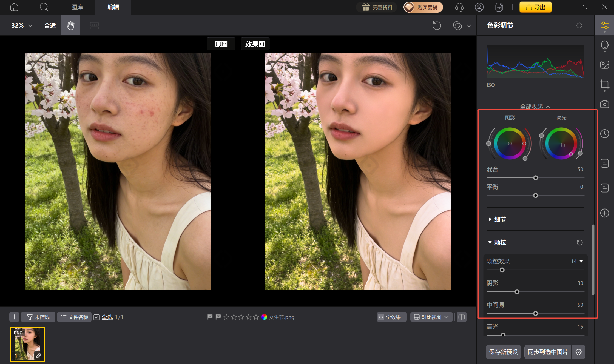The image size is (614, 364).
Task: Click the 保存新预设 button
Action: tap(503, 352)
